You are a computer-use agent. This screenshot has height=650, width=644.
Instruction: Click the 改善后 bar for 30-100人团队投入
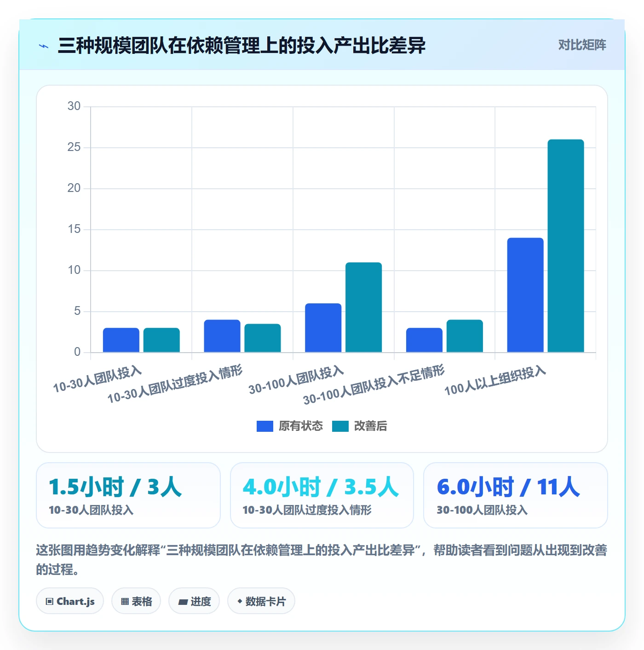click(x=363, y=308)
